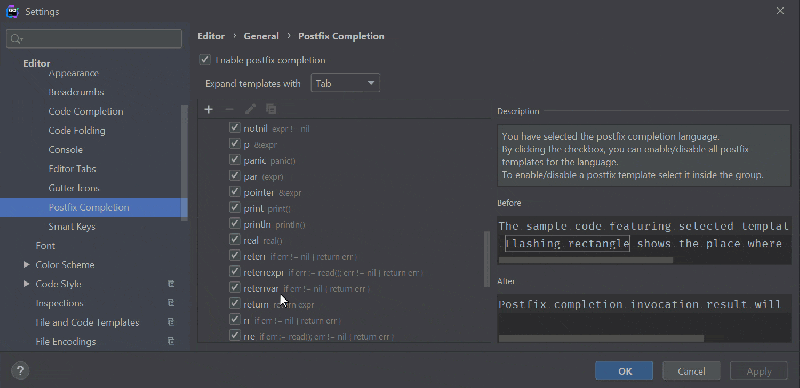Expand the Code Style tree node
Image resolution: width=800 pixels, height=388 pixels.
(27, 284)
